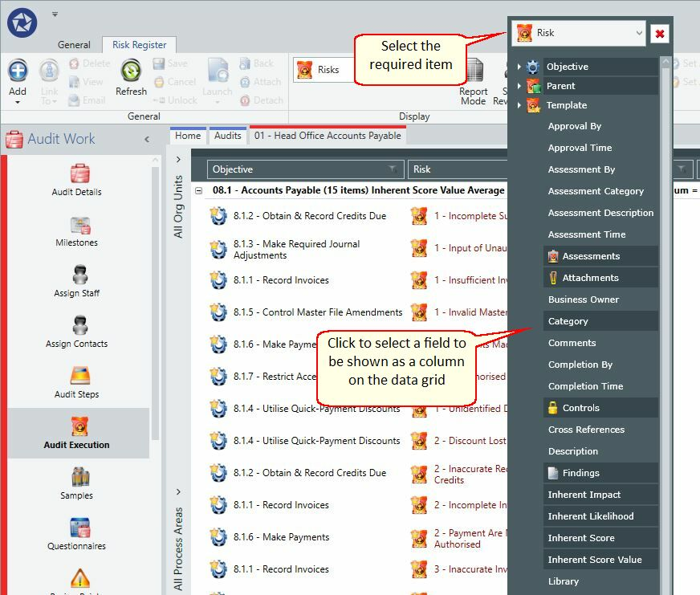The image size is (700, 595).
Task: Select the Attachments field
Action: (601, 278)
